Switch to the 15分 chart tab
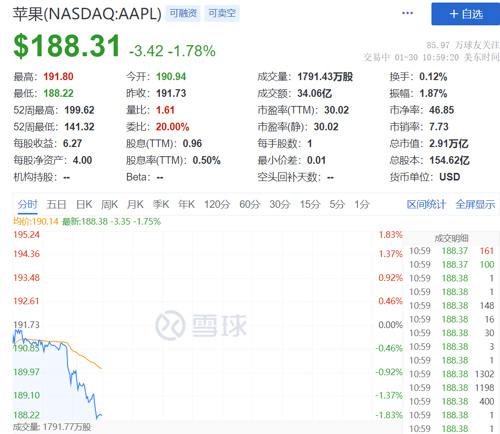 310,204
